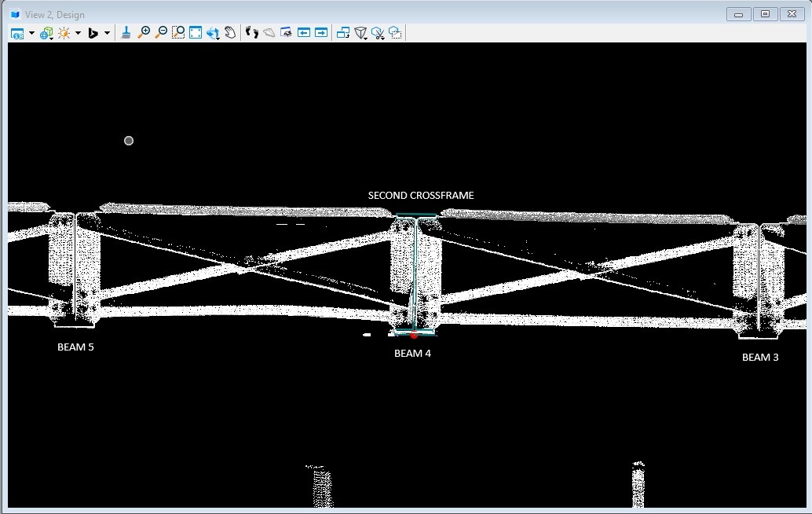Expand the View Attributes dropdown arrow
Screen dimensions: 812x514
pos(31,33)
